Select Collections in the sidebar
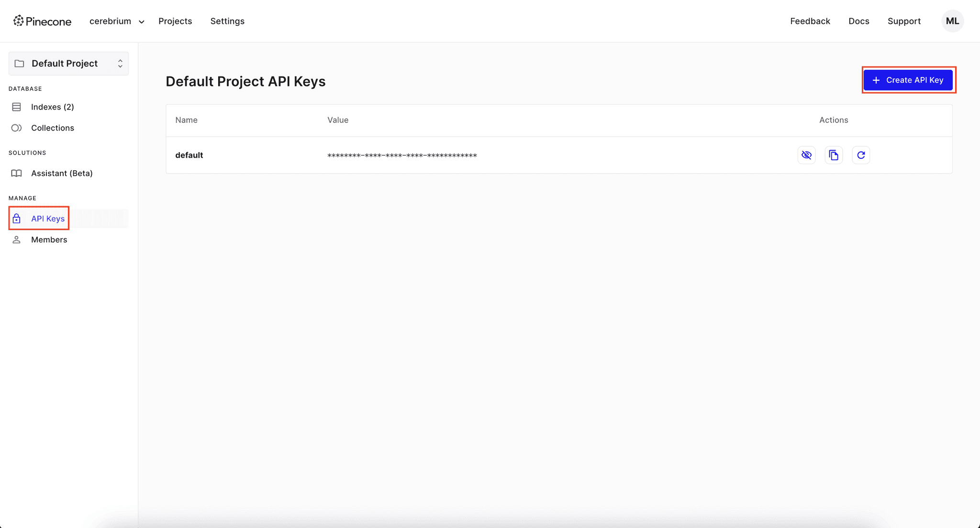The height and width of the screenshot is (528, 980). coord(53,128)
